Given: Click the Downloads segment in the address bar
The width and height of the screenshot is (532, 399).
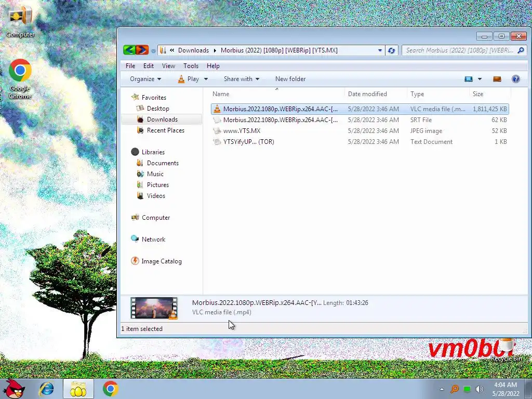Looking at the screenshot, I should [193, 50].
